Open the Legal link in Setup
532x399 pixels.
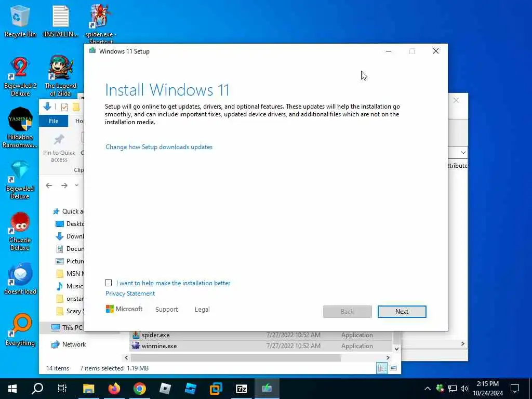click(202, 310)
